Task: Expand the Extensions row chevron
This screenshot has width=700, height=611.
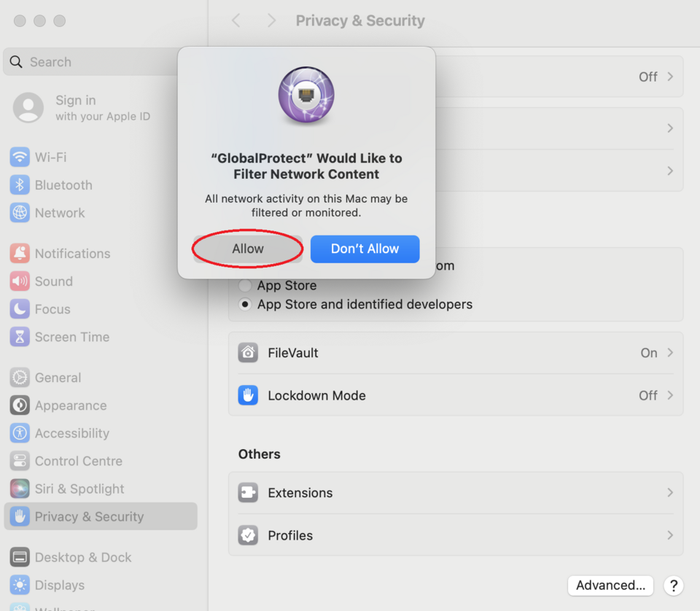Action: [x=669, y=493]
